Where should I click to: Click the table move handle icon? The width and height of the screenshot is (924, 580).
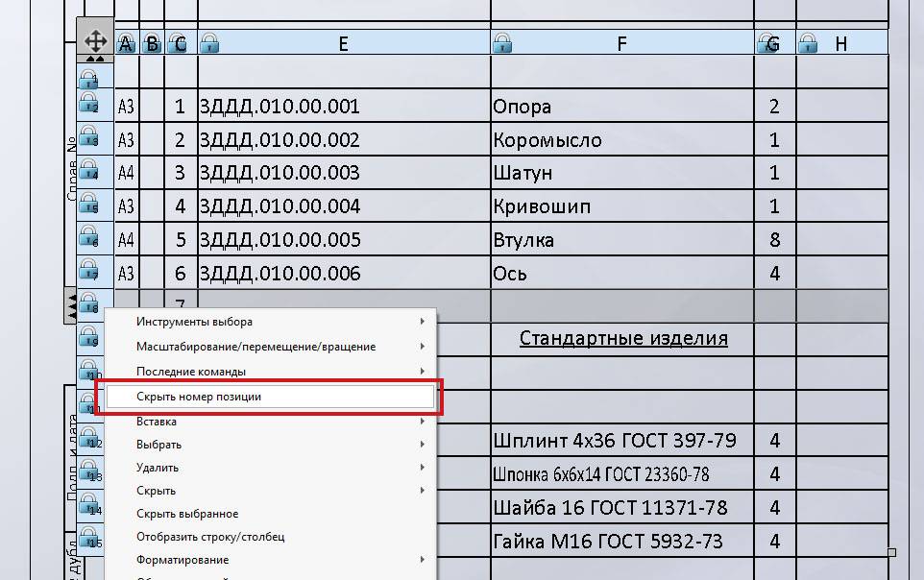tap(95, 41)
